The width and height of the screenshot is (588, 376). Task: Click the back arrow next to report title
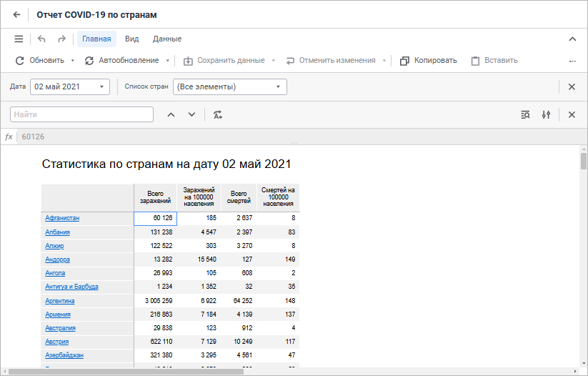[17, 14]
